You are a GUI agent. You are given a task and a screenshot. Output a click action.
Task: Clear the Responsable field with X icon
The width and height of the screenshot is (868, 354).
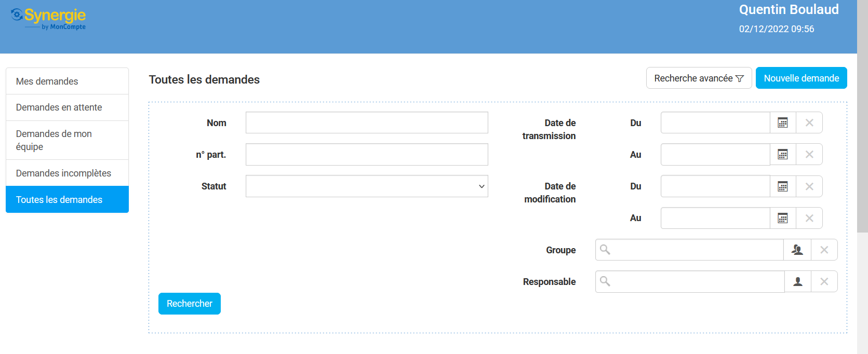pos(824,281)
